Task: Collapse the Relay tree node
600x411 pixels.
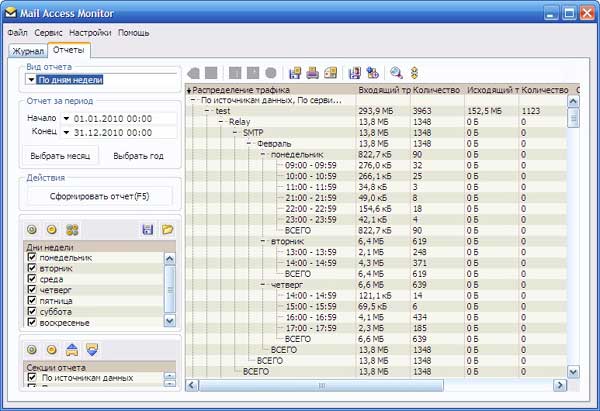Action: tap(221, 122)
